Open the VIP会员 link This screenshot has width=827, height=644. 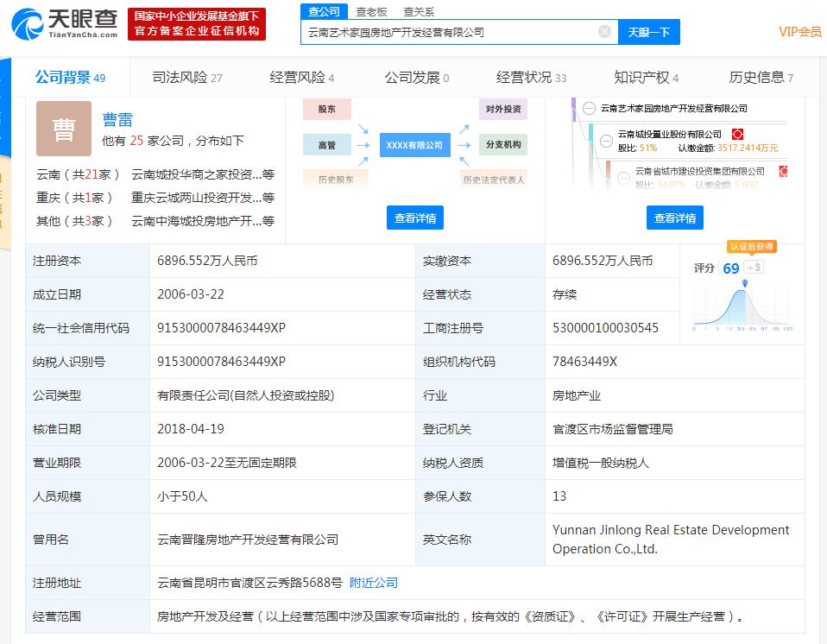click(x=799, y=32)
